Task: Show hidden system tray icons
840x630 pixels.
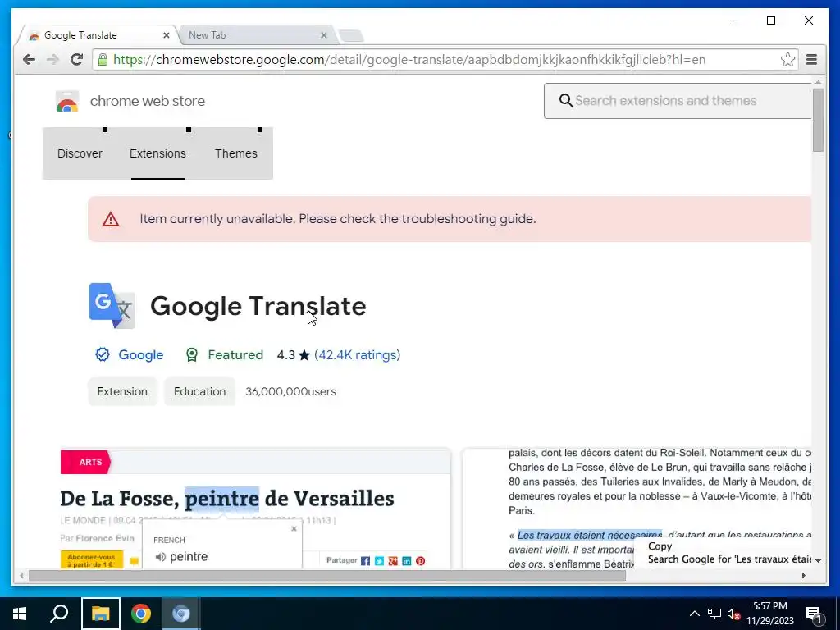Action: (694, 614)
